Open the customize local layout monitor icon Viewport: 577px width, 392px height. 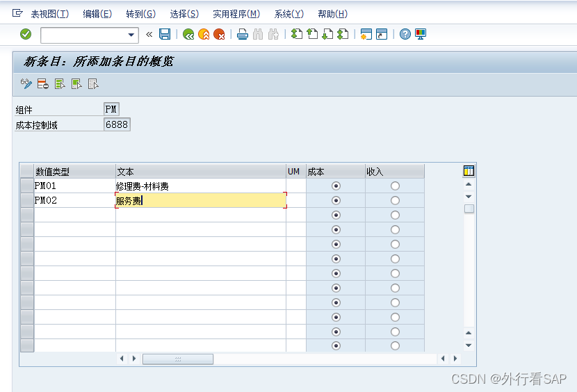pos(421,35)
